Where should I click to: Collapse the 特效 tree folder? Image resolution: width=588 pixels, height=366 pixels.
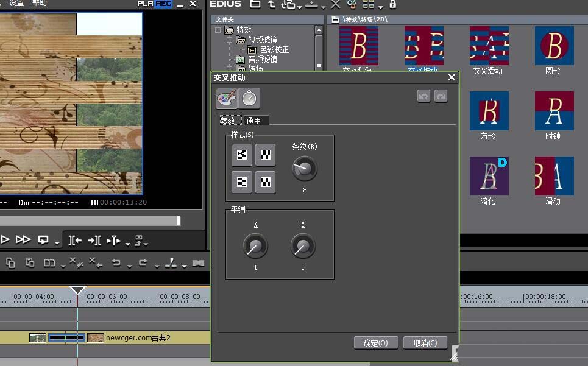tap(218, 30)
